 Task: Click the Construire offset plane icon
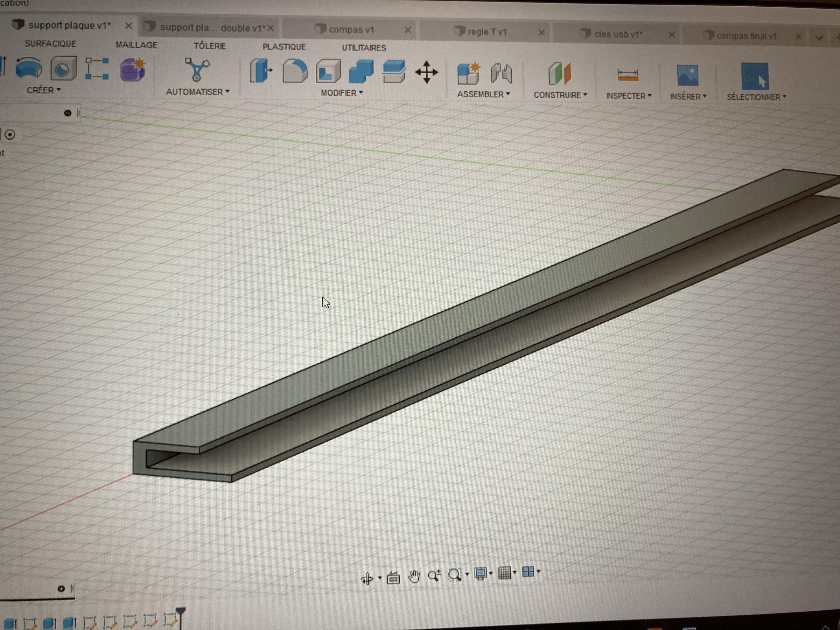559,73
